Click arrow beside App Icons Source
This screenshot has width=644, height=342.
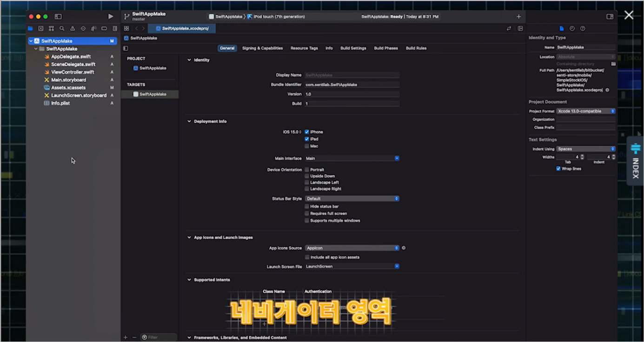404,248
